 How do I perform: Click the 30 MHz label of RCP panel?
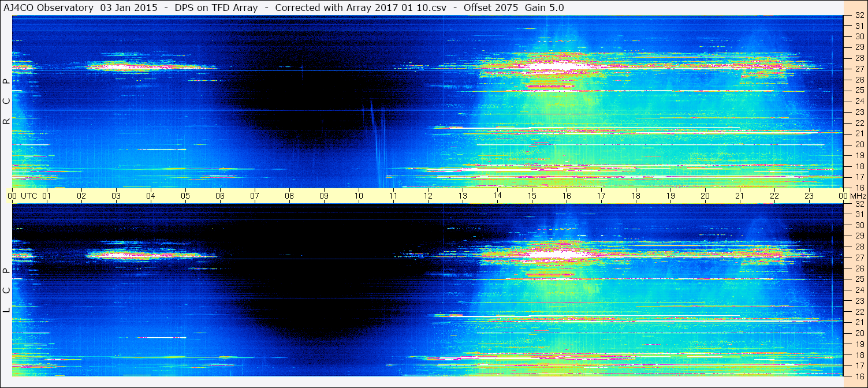tap(859, 36)
